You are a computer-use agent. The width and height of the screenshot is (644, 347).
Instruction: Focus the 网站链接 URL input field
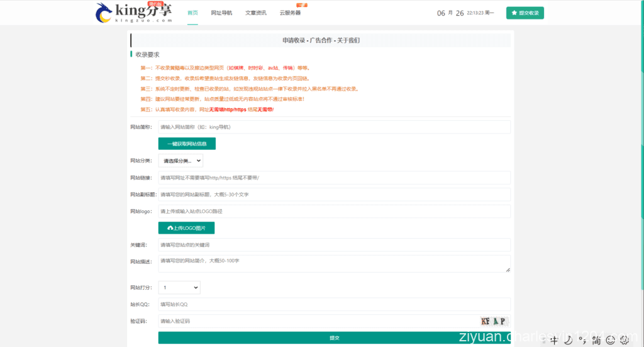click(335, 178)
